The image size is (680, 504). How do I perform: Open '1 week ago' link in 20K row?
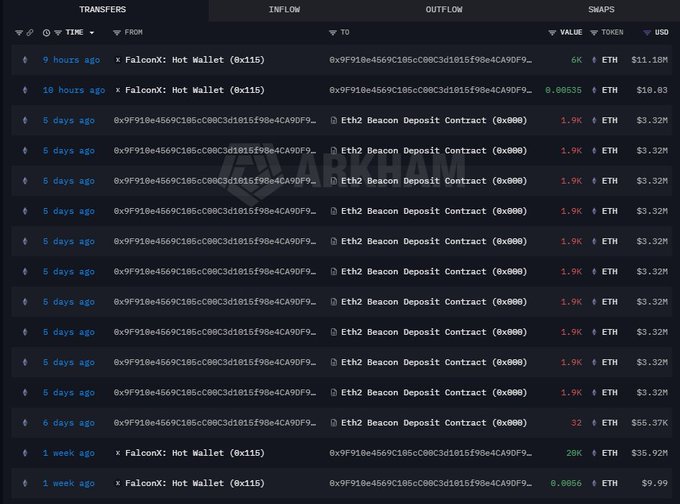[69, 453]
